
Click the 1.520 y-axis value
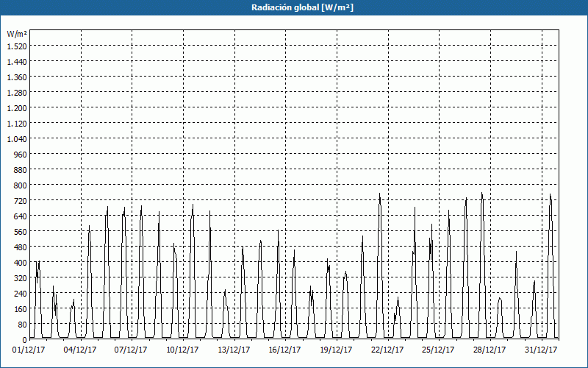pyautogui.click(x=17, y=46)
